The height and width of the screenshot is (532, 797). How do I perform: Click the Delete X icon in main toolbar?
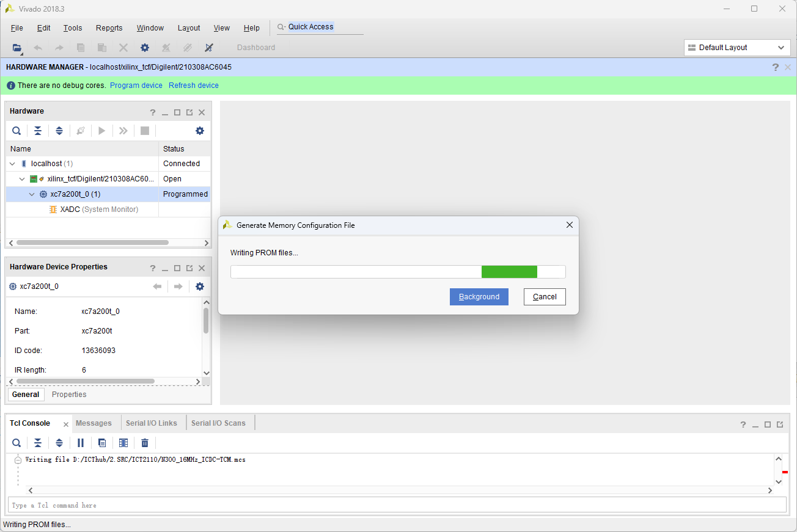click(123, 48)
